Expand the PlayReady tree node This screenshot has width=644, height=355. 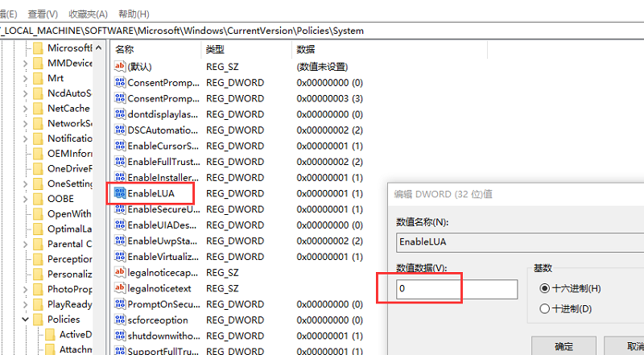coord(25,304)
